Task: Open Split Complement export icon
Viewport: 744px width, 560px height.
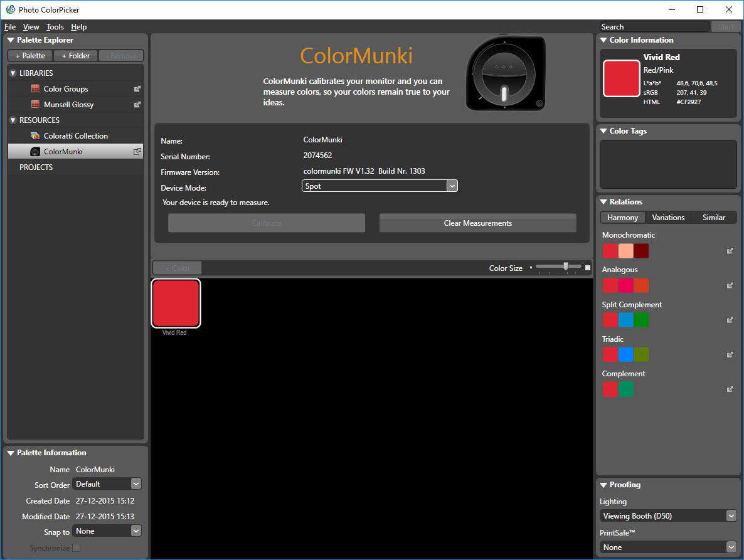Action: tap(730, 320)
